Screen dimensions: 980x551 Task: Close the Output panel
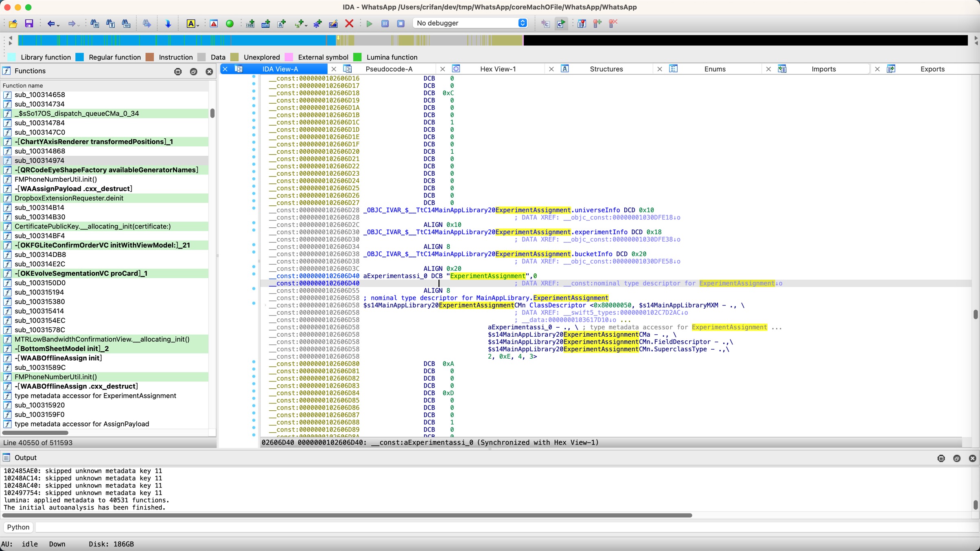(973, 458)
